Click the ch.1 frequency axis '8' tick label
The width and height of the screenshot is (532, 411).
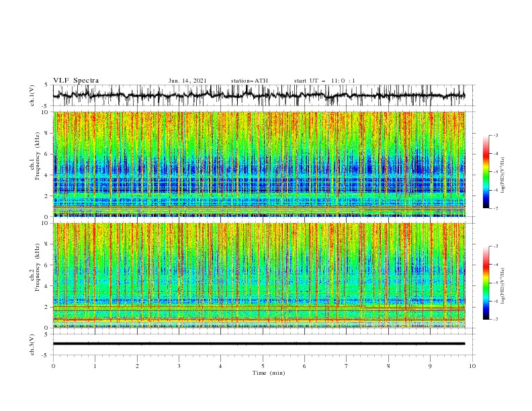[x=48, y=133]
